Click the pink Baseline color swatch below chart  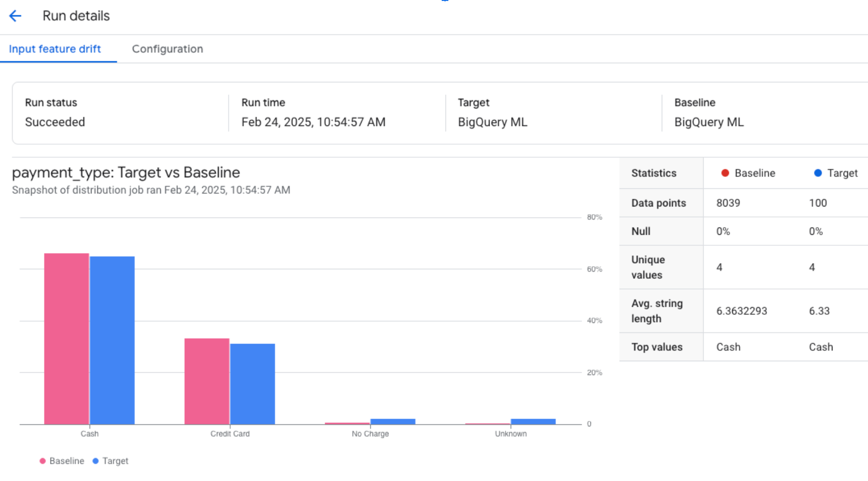(42, 460)
